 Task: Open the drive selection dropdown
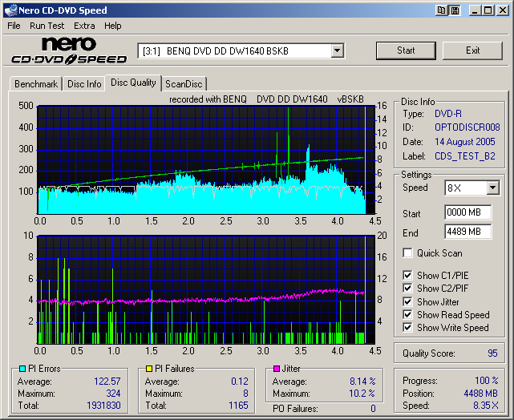pos(338,51)
